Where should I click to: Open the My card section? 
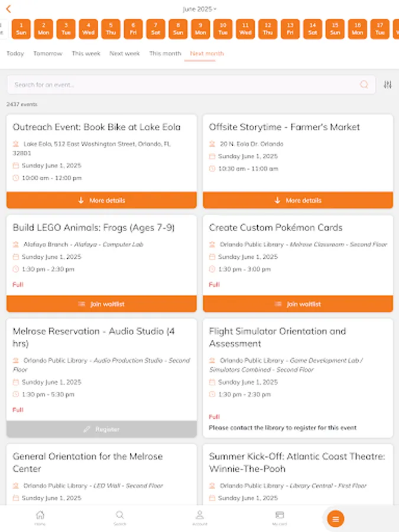point(279,518)
